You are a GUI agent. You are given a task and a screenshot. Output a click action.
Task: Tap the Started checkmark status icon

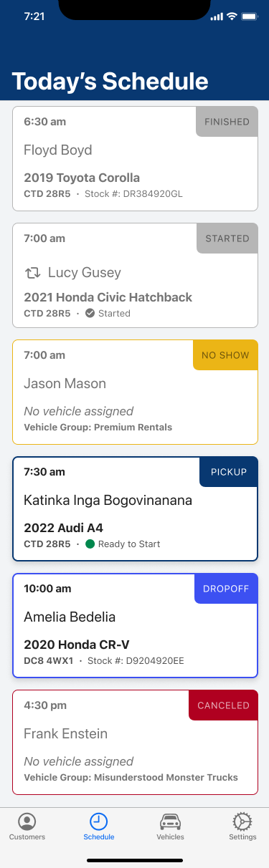tap(90, 313)
